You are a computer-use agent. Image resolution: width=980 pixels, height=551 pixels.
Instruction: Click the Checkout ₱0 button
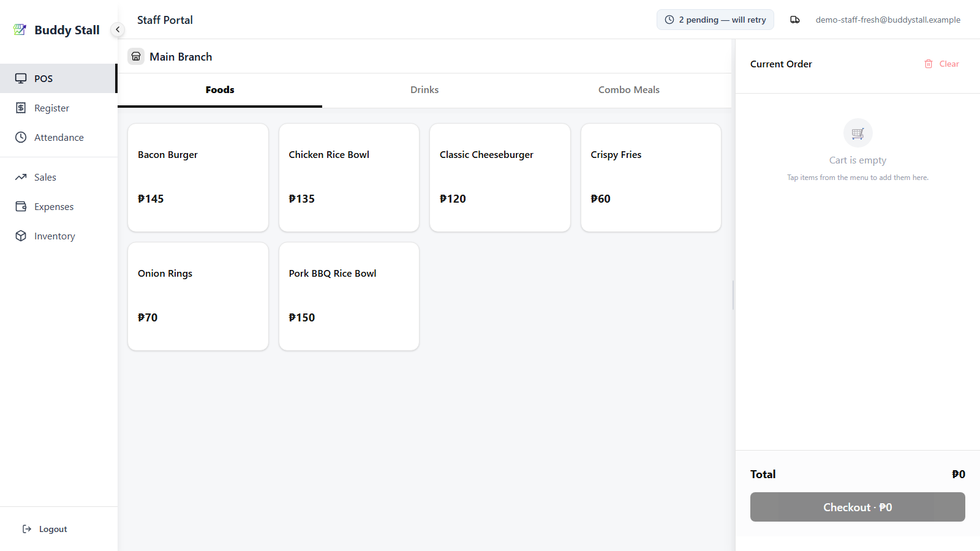pyautogui.click(x=858, y=507)
